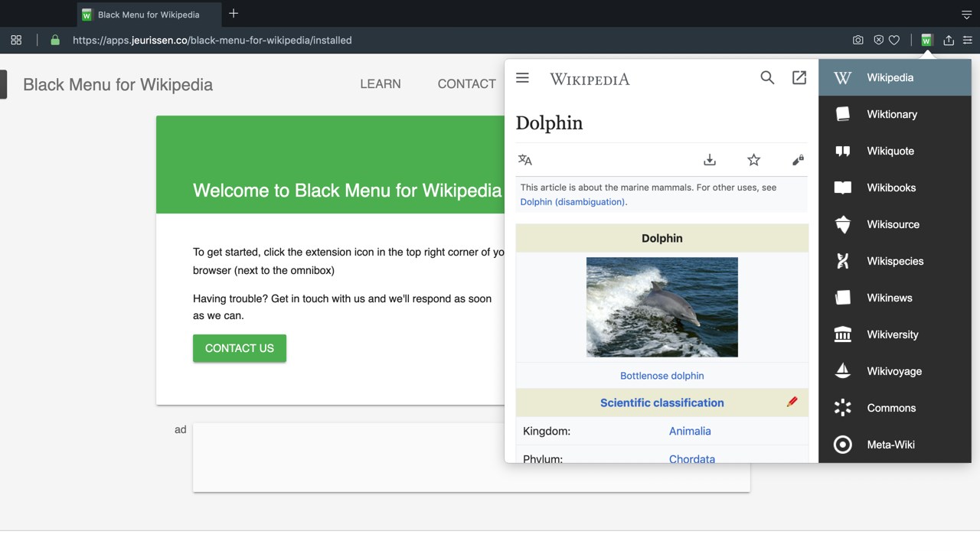This screenshot has width=980, height=551.
Task: Click the green CONTACT US button
Action: (x=240, y=348)
